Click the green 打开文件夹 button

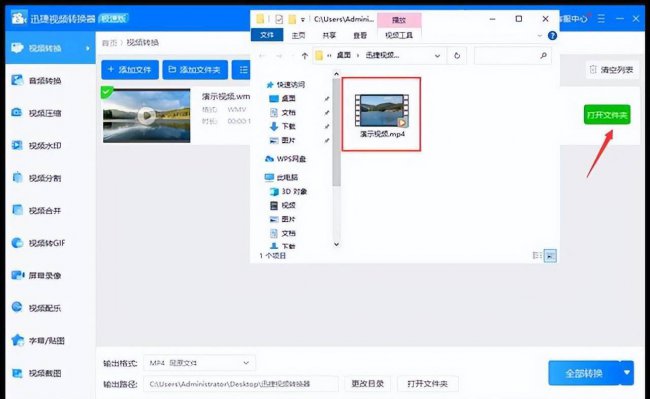point(607,115)
